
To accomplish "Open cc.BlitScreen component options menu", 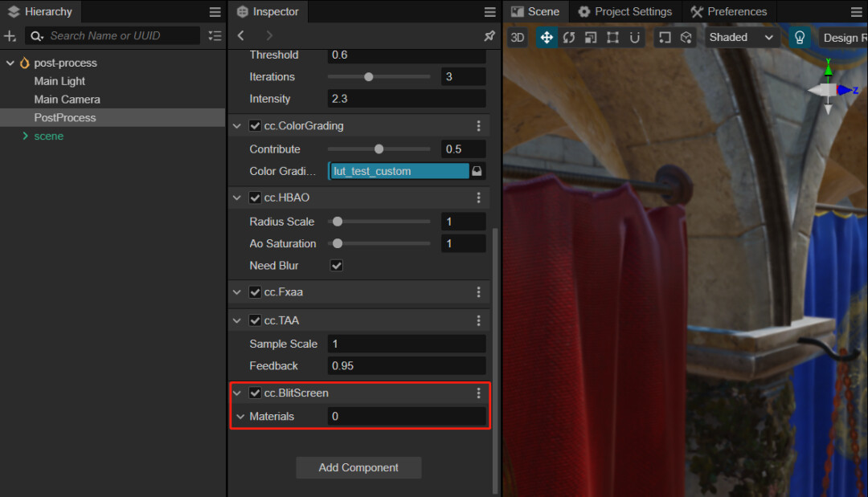I will click(479, 393).
